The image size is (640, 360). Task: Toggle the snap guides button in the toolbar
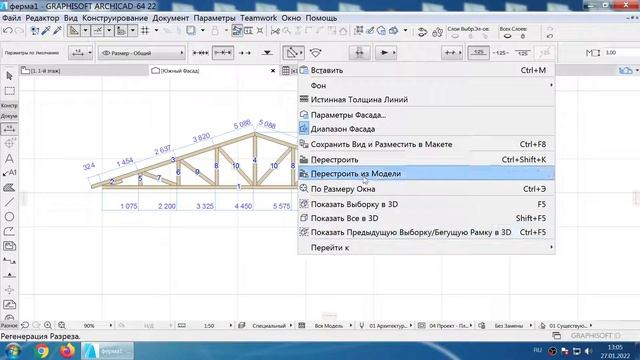[97, 31]
